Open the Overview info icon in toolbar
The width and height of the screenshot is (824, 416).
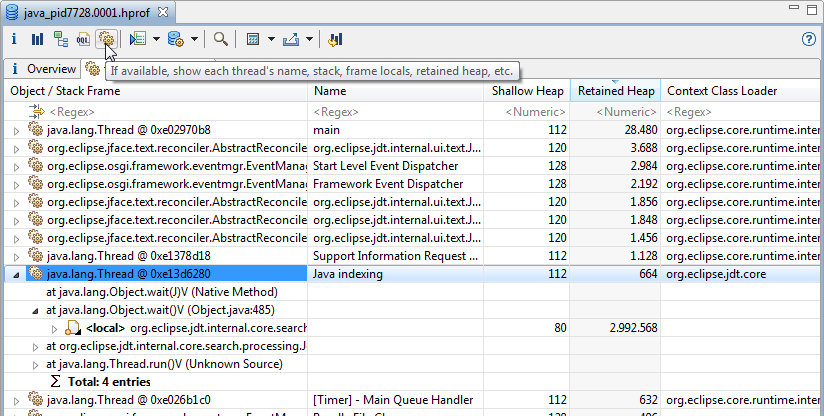[14, 40]
